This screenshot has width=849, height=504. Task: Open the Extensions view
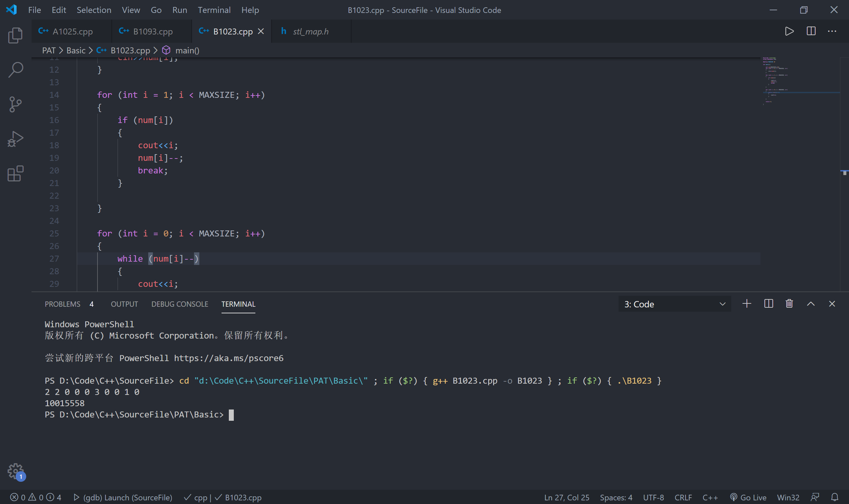15,173
